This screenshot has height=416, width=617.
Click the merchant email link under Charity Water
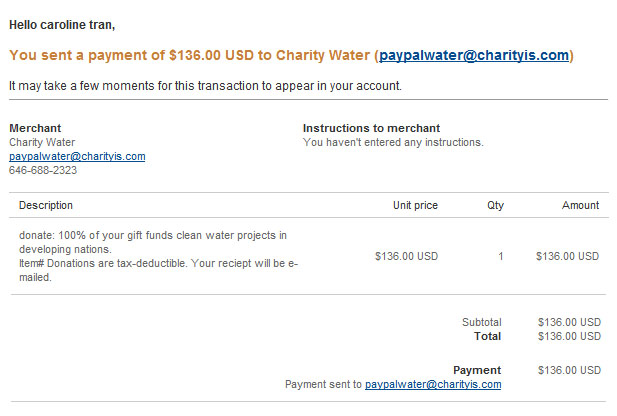[x=77, y=156]
